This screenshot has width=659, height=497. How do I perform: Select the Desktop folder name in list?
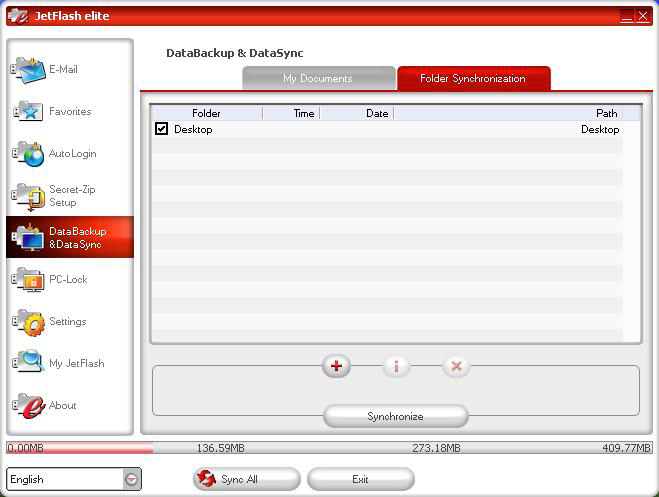pos(193,129)
